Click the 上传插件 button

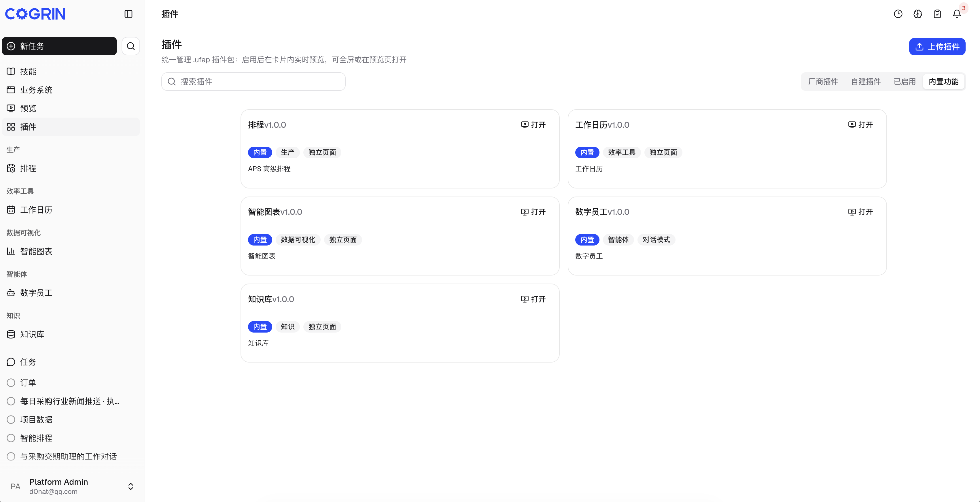[x=937, y=47]
